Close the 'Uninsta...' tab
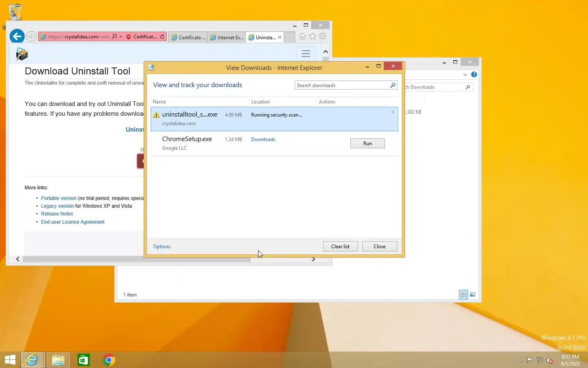Image resolution: width=588 pixels, height=368 pixels. [x=280, y=37]
